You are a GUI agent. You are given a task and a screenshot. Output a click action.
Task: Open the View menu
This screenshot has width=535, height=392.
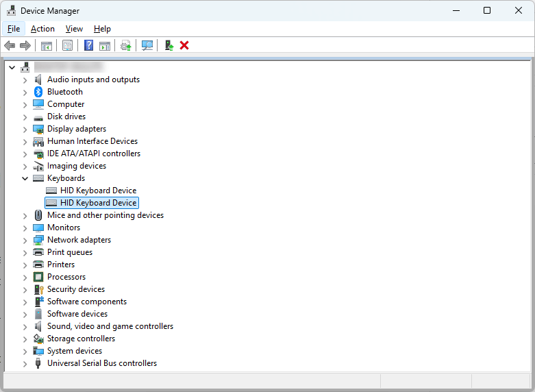point(74,29)
